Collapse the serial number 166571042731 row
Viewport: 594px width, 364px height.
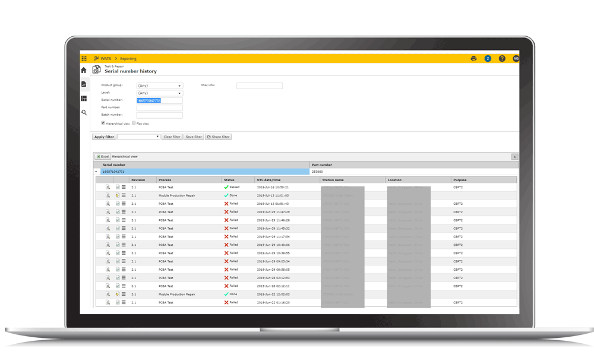(x=96, y=172)
